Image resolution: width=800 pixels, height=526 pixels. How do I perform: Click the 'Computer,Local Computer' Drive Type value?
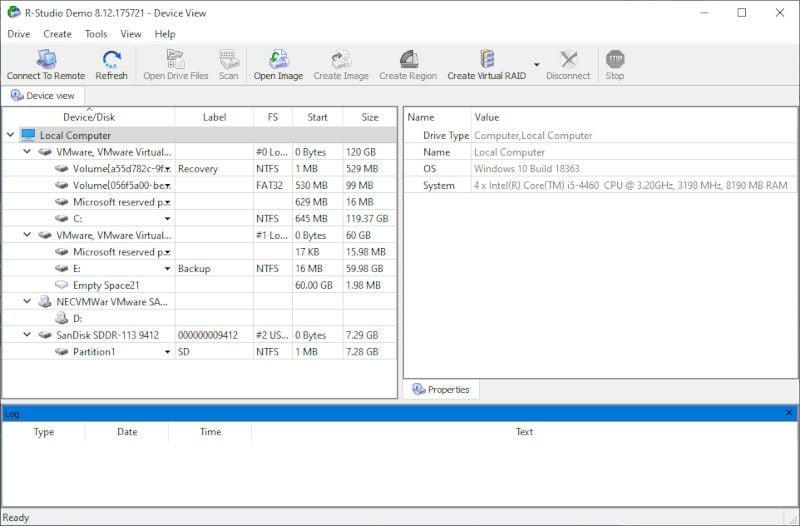point(533,136)
